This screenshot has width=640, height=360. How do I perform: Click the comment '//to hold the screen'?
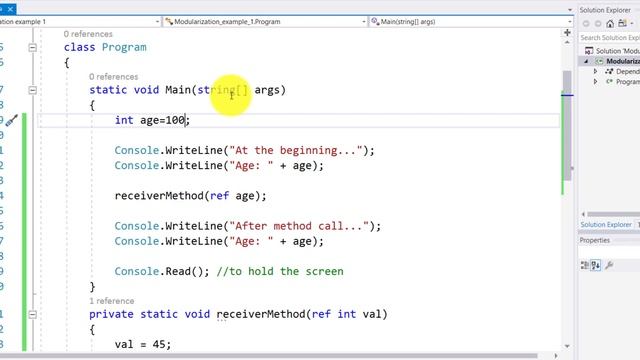point(280,271)
